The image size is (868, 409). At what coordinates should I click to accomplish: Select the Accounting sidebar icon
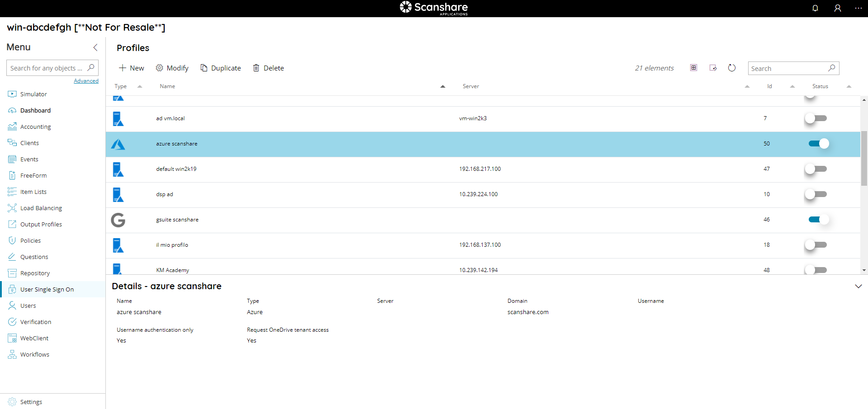tap(12, 127)
